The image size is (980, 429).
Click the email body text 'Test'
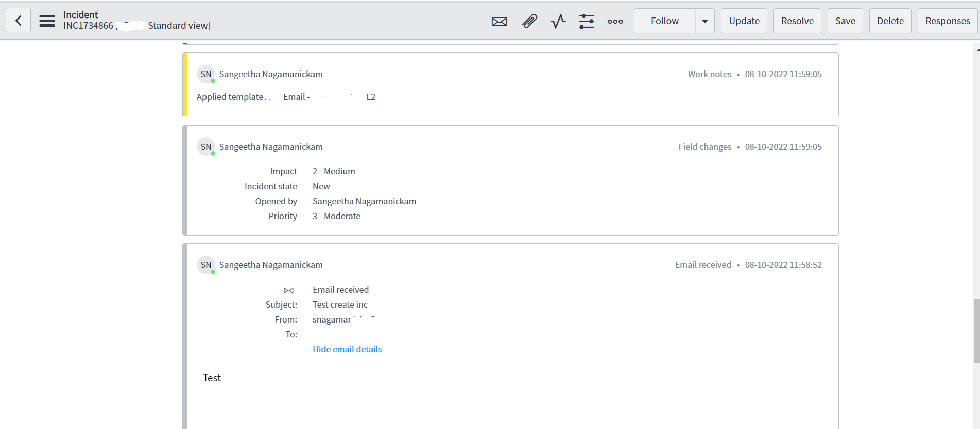(x=212, y=378)
